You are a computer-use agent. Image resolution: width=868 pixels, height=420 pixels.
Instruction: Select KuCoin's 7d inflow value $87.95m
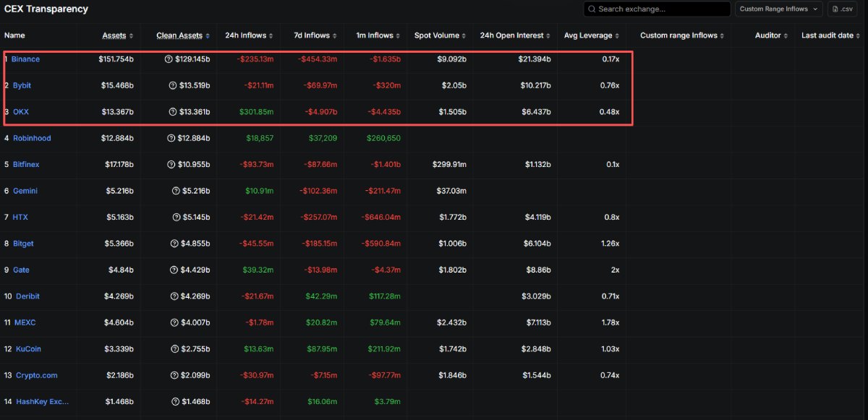pyautogui.click(x=322, y=349)
